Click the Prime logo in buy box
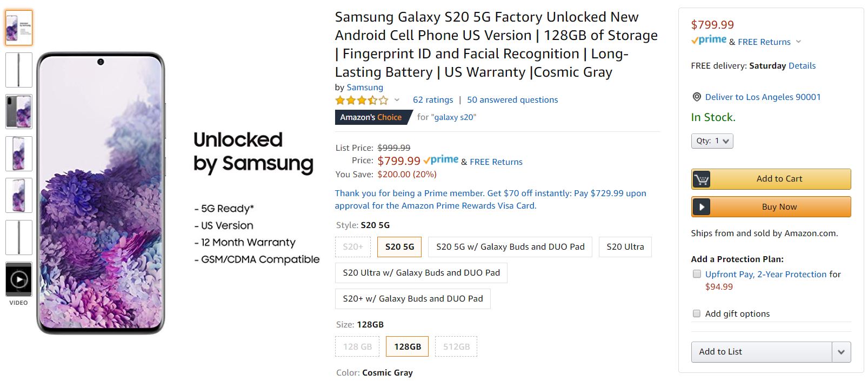 pos(709,40)
